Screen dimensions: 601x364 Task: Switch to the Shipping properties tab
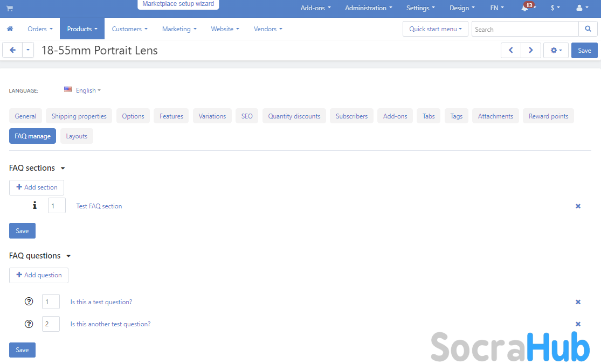tap(79, 116)
